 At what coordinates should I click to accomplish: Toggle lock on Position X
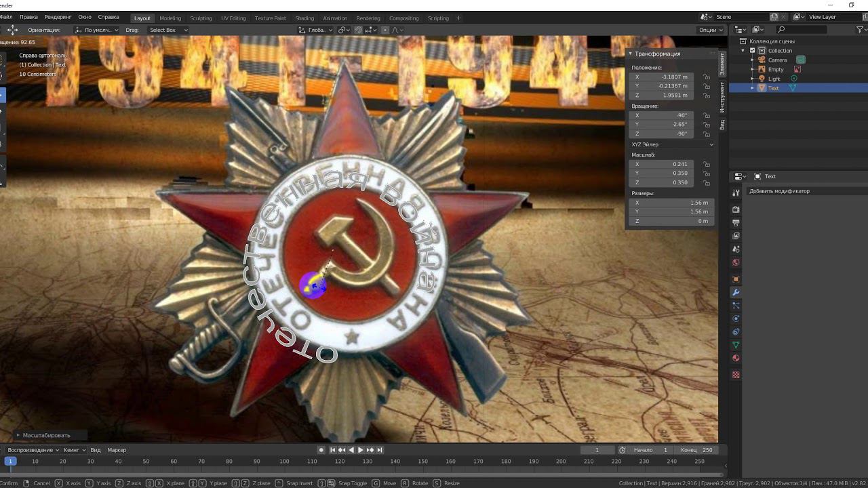coord(707,77)
